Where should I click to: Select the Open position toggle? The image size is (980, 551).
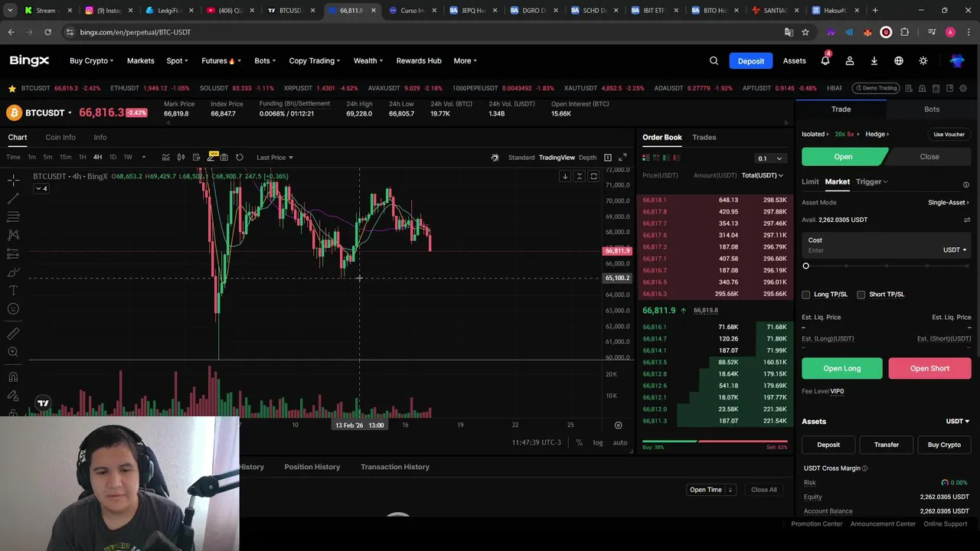coord(843,157)
